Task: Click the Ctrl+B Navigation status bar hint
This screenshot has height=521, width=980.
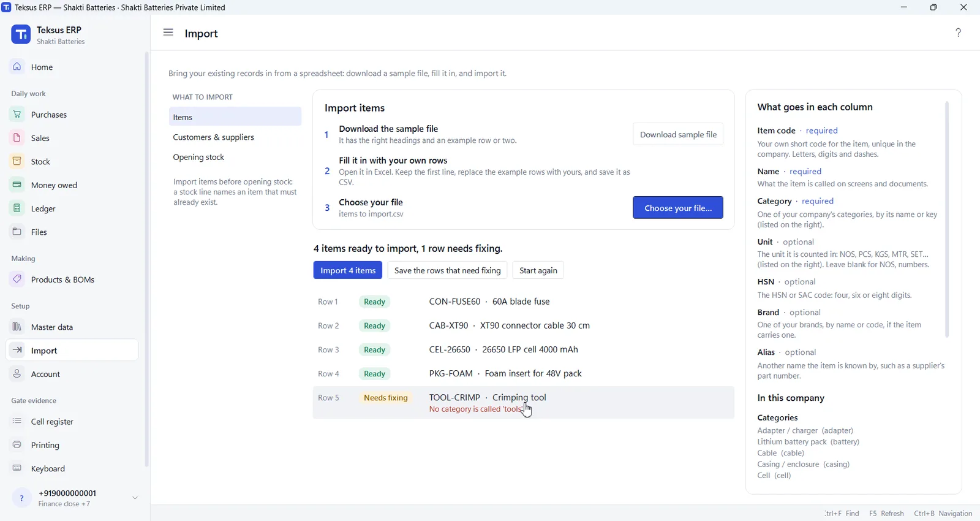Action: click(x=943, y=514)
